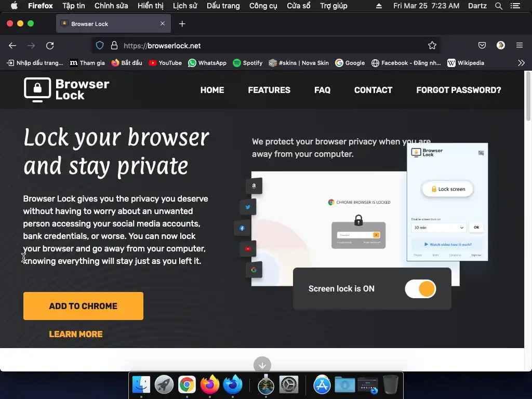The width and height of the screenshot is (532, 399).
Task: Click the Google icon tile
Action: [x=254, y=270]
